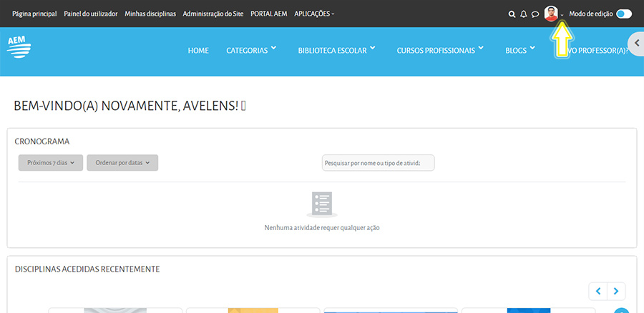
Task: Go to Painel do utilizador
Action: [x=90, y=14]
